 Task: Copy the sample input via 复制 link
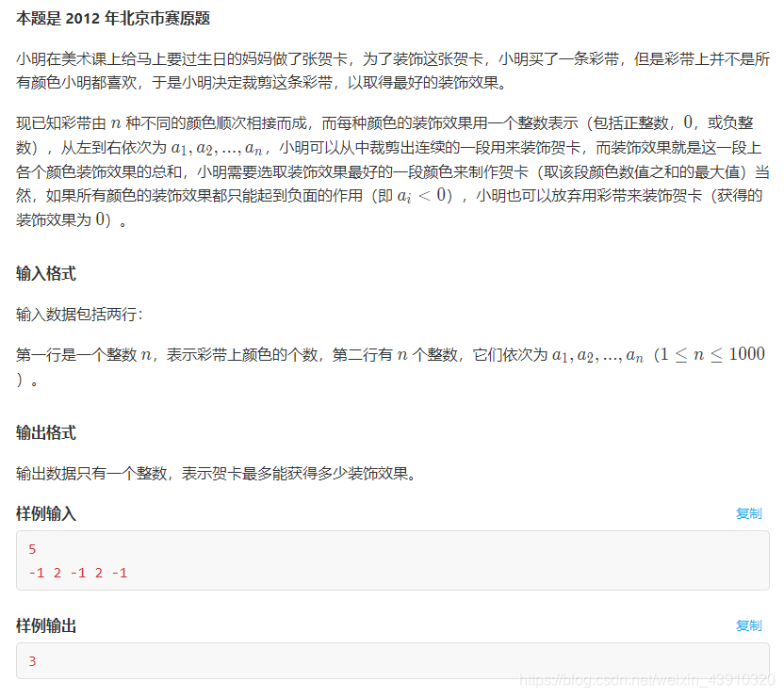point(748,513)
